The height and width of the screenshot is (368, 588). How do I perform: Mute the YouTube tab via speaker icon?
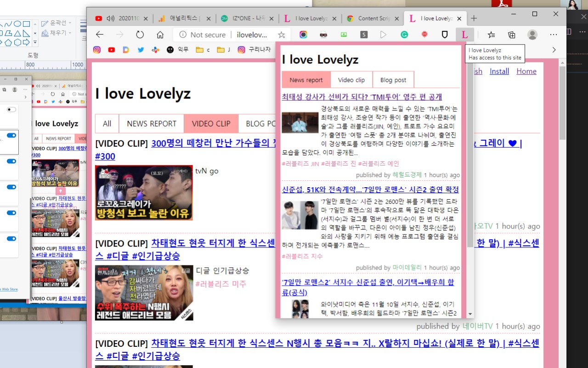[x=110, y=18]
